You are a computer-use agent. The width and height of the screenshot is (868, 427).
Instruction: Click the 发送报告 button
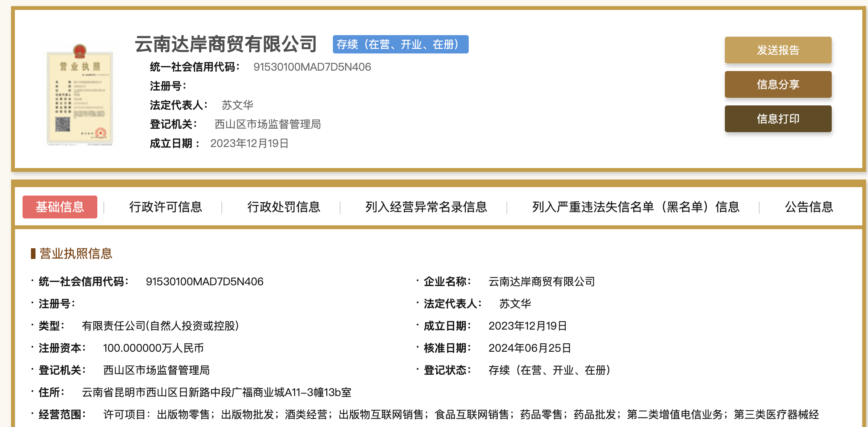[778, 50]
